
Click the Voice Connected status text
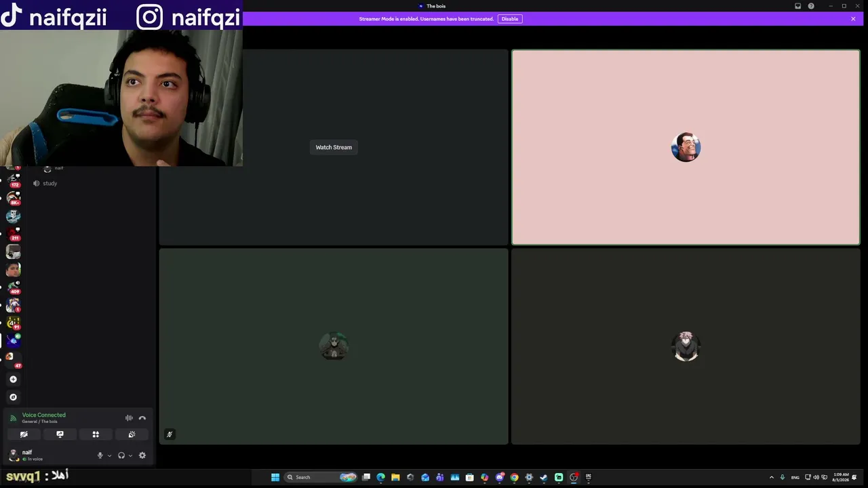pos(43,415)
